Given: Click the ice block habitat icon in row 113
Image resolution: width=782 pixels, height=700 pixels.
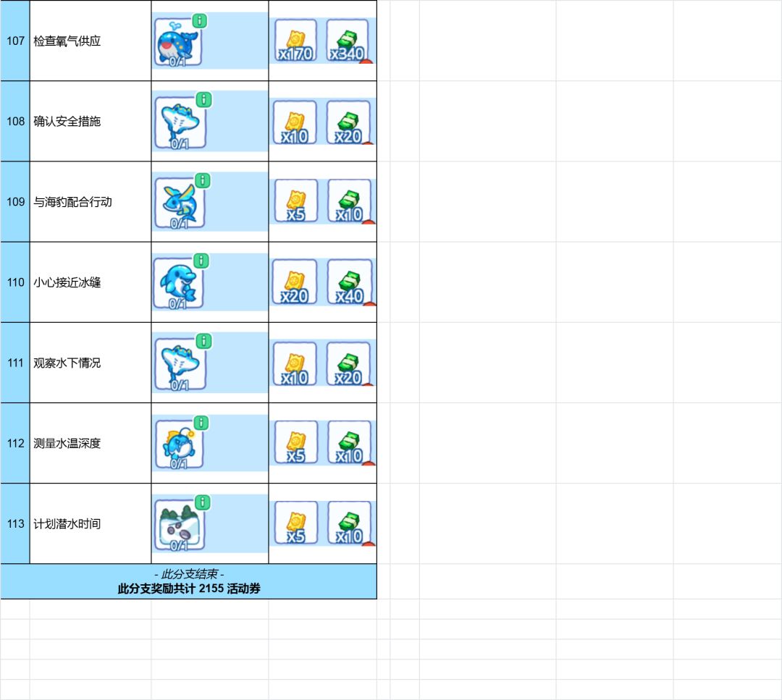Looking at the screenshot, I should coord(179,525).
